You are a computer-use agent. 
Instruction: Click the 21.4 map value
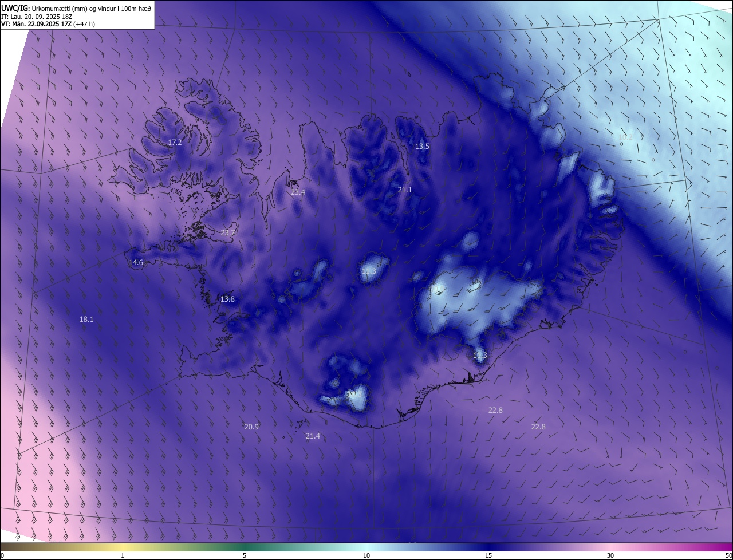point(313,436)
